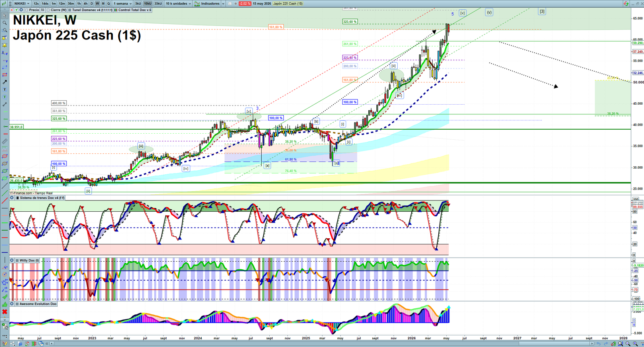Click the green plus icon in price panel header

17,10
